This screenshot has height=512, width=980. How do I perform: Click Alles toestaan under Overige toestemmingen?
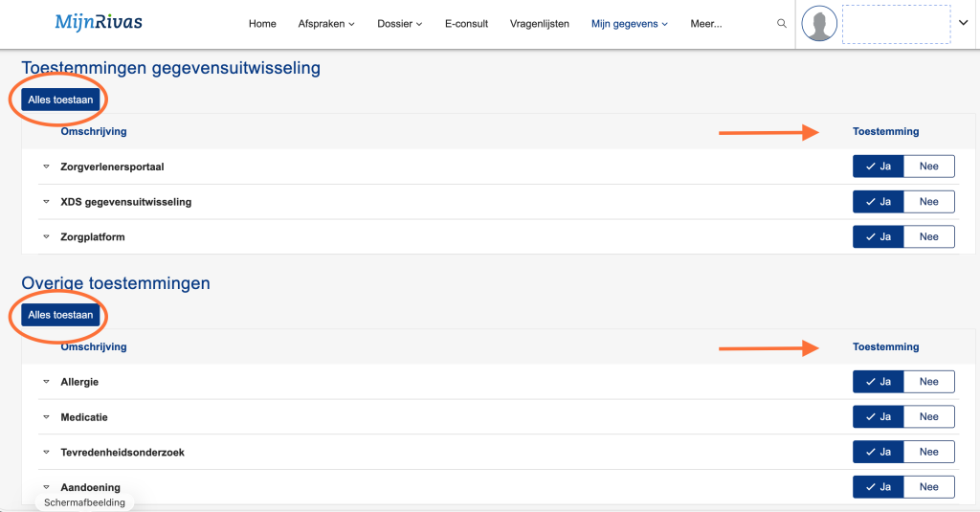click(x=60, y=315)
